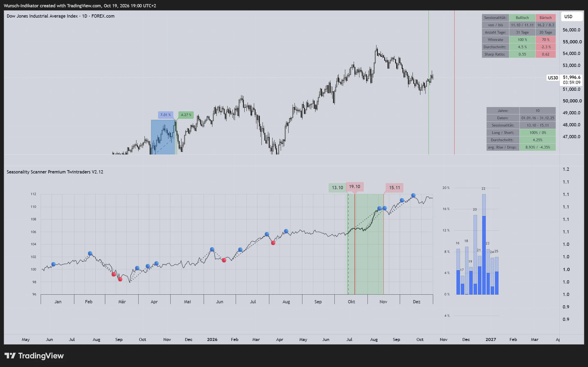Click the Mär month label in seasonality chart
This screenshot has width=588, height=367.
122,302
